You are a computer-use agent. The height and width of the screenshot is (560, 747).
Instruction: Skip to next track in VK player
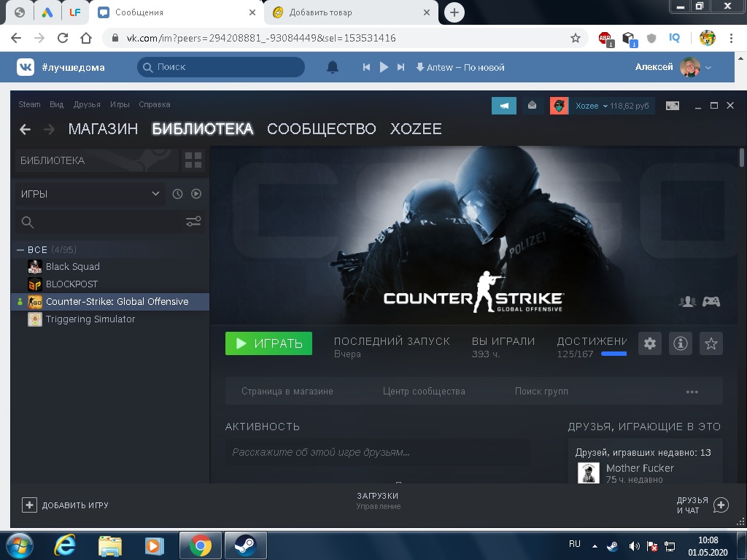click(400, 67)
